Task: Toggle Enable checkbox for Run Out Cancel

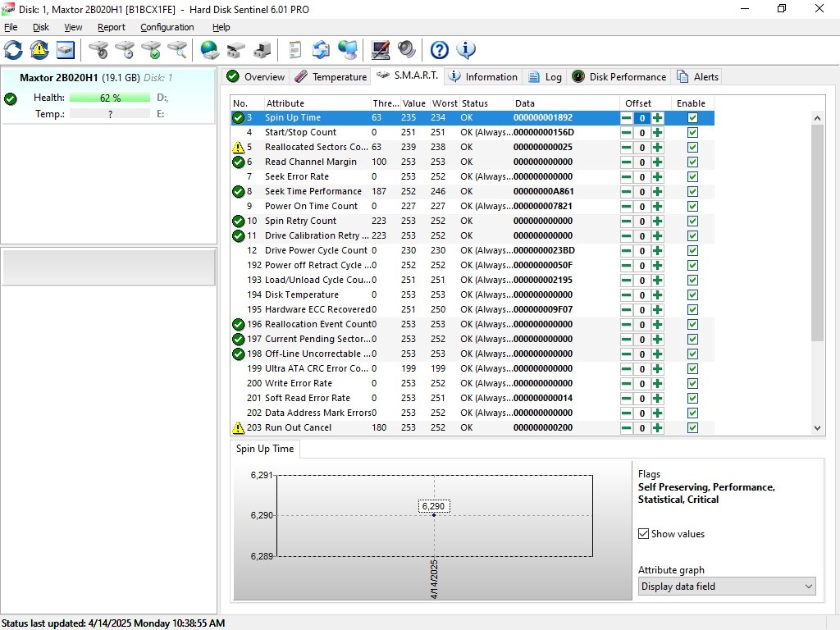Action: click(692, 427)
